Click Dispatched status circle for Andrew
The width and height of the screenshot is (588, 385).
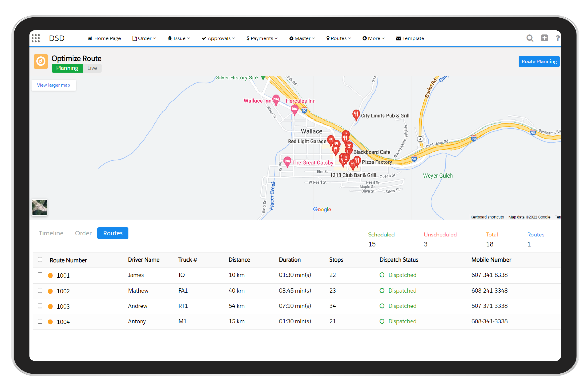click(382, 306)
